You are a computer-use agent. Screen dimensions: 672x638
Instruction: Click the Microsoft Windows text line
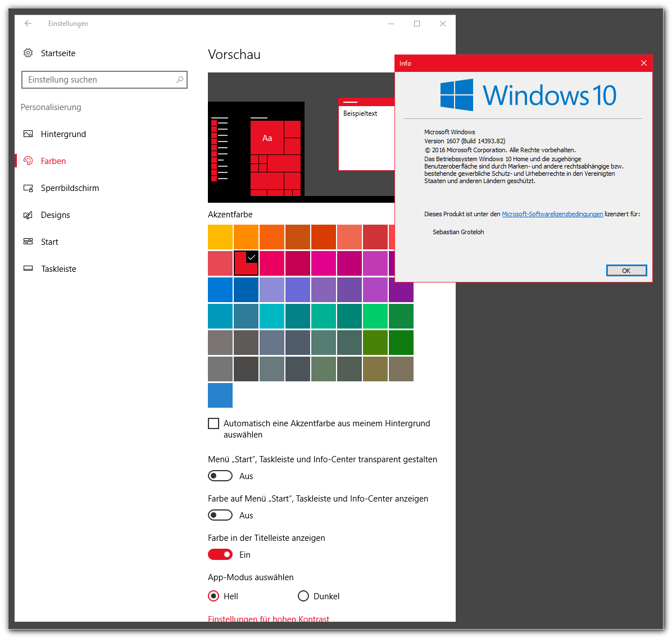coord(449,132)
